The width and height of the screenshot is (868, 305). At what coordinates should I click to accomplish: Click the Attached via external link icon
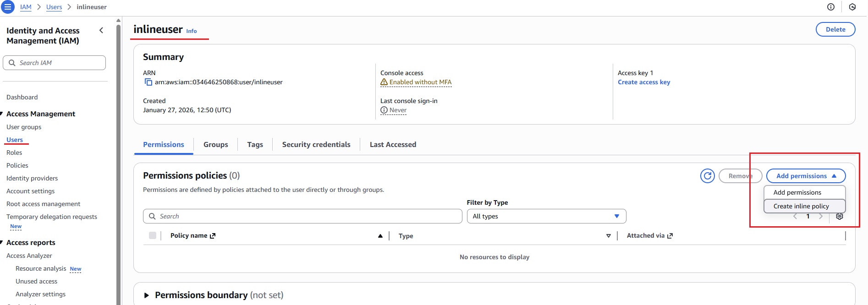(x=670, y=236)
